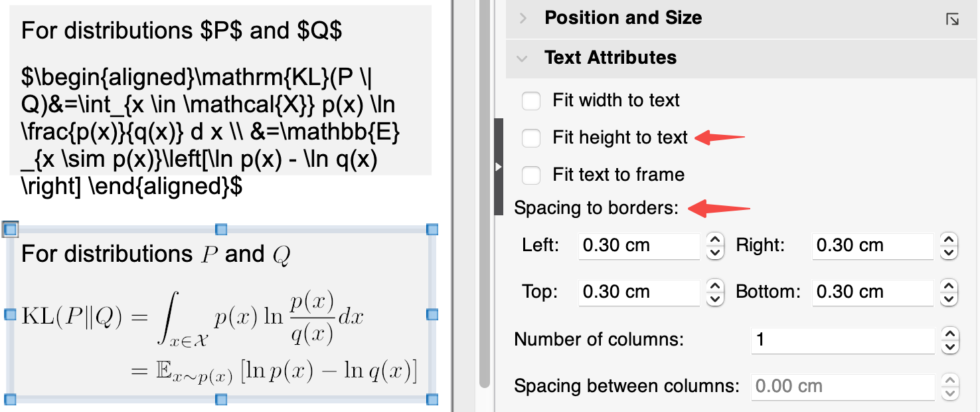Click the Bottom spacing input field

click(x=872, y=292)
